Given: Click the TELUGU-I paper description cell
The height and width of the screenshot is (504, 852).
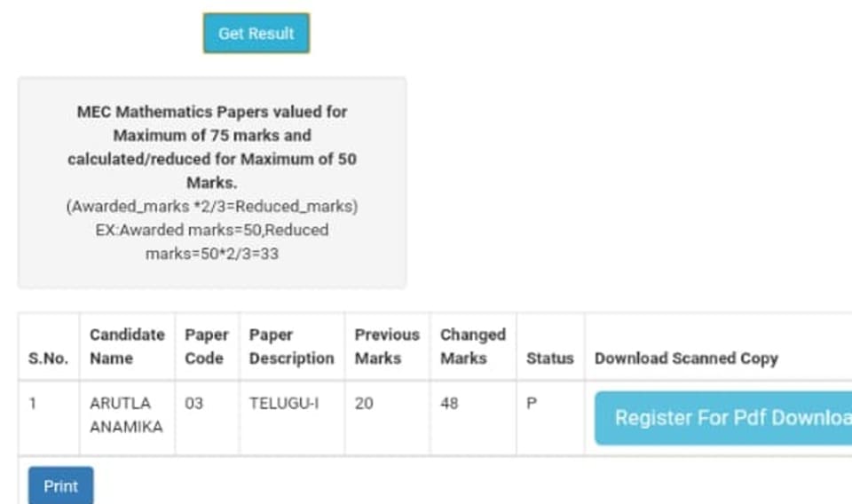Looking at the screenshot, I should tap(284, 404).
